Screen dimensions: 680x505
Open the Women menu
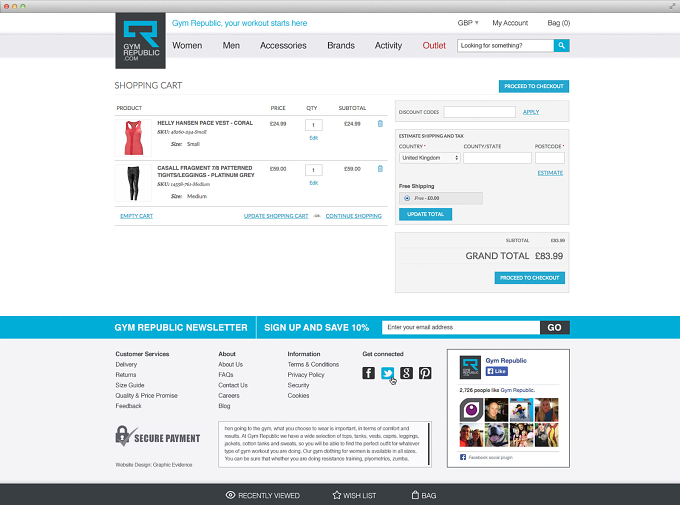click(187, 46)
